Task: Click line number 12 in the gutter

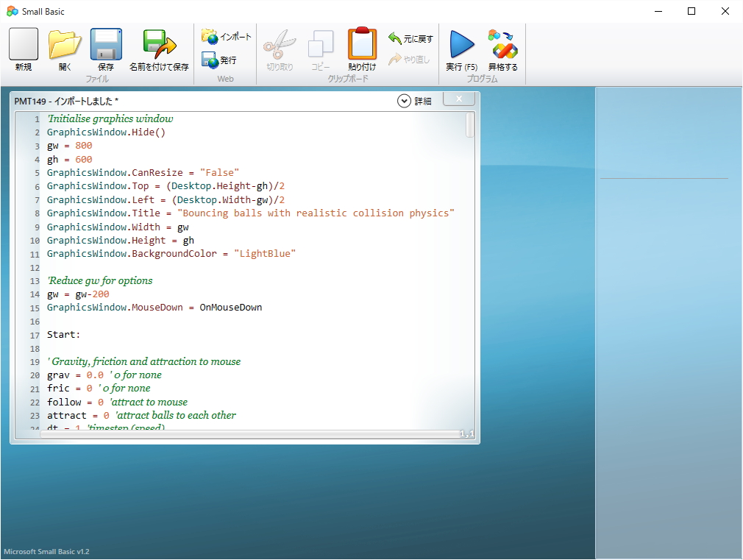Action: pyautogui.click(x=35, y=268)
